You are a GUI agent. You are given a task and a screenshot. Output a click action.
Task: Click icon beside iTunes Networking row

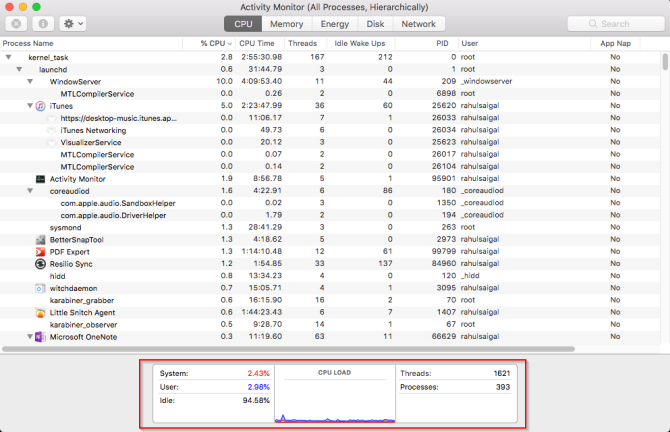pyautogui.click(x=51, y=130)
